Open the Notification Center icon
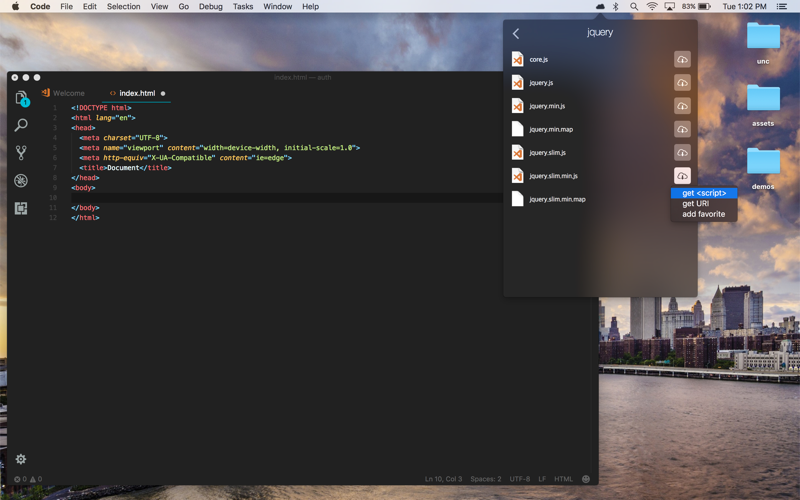 [x=782, y=7]
